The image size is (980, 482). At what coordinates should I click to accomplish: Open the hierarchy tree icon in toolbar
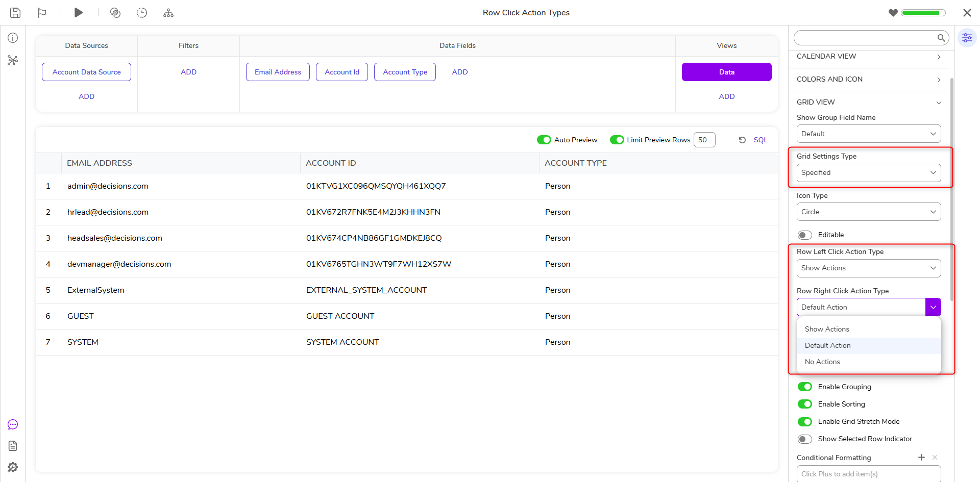pyautogui.click(x=168, y=13)
